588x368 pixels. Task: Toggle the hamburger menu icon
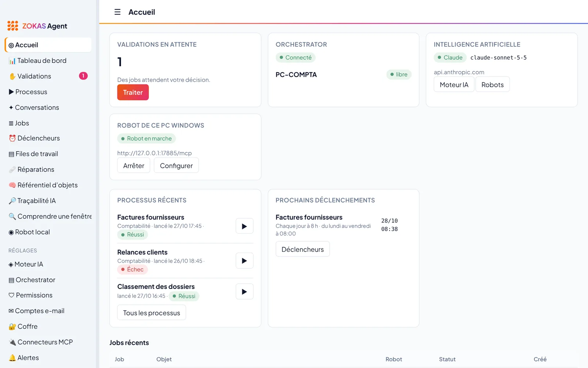pyautogui.click(x=117, y=12)
